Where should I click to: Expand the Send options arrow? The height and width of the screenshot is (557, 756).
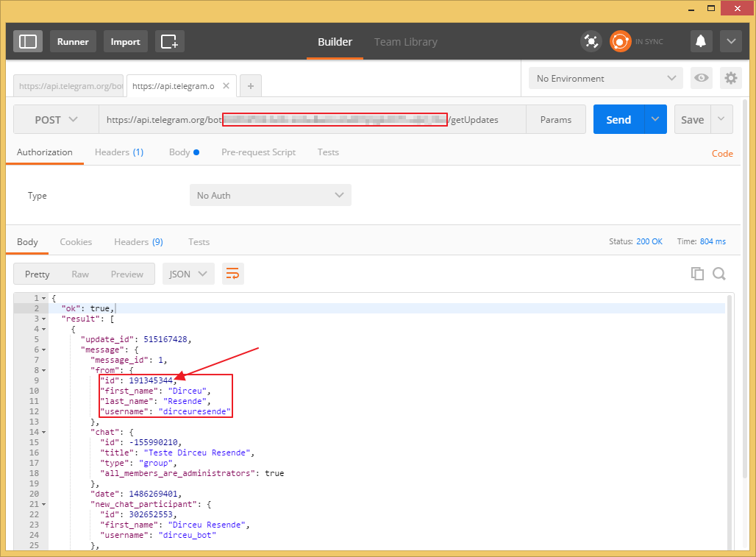(x=655, y=120)
